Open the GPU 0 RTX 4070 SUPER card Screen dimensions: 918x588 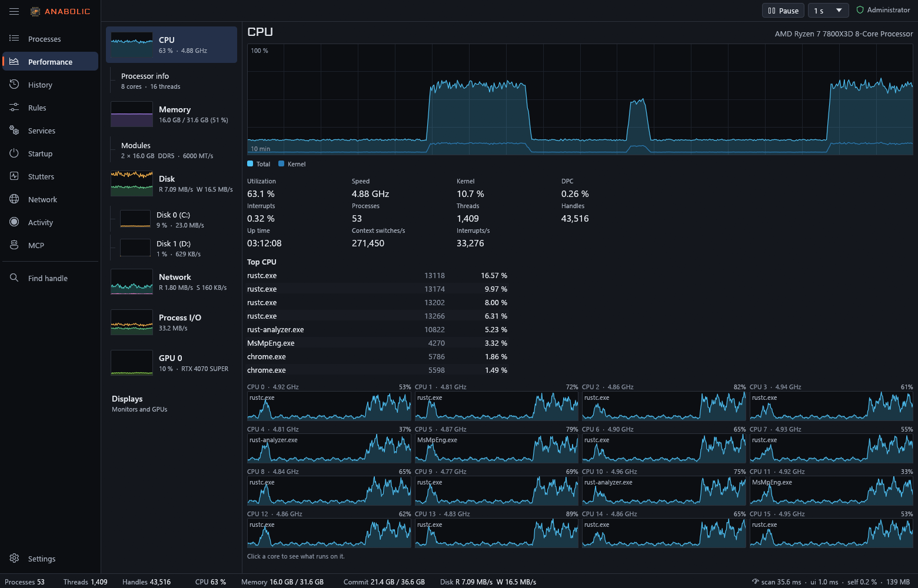coord(171,363)
